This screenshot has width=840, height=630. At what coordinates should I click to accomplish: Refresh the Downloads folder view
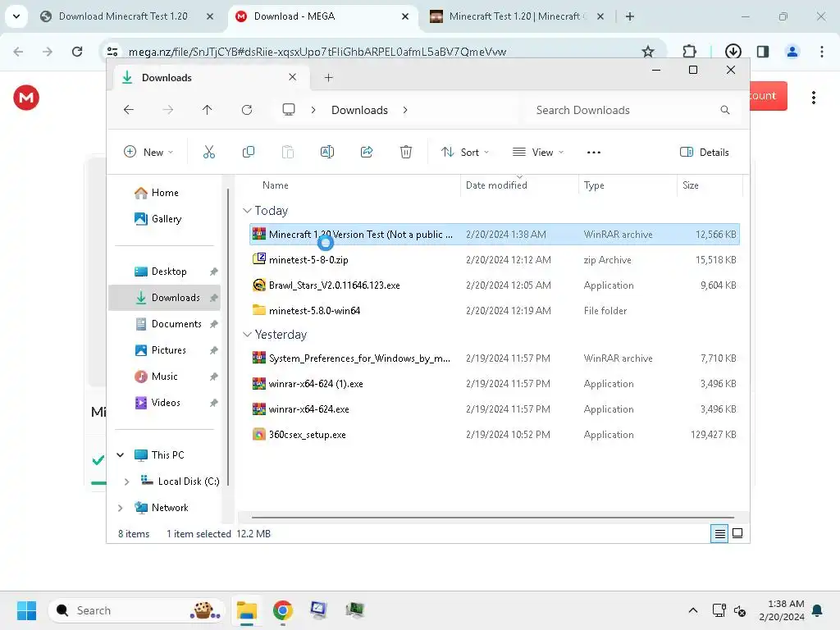tap(246, 110)
